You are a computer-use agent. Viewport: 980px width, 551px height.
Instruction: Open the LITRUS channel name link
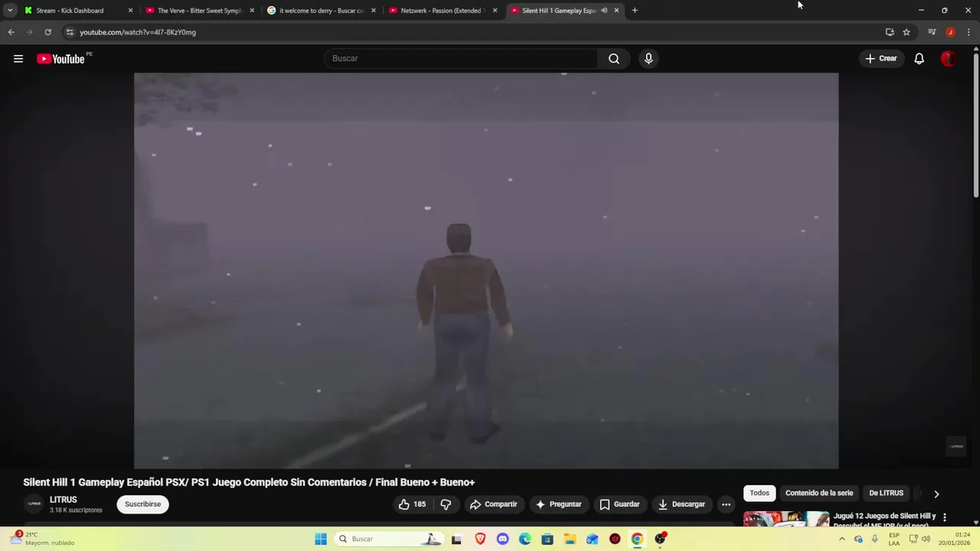pyautogui.click(x=63, y=500)
